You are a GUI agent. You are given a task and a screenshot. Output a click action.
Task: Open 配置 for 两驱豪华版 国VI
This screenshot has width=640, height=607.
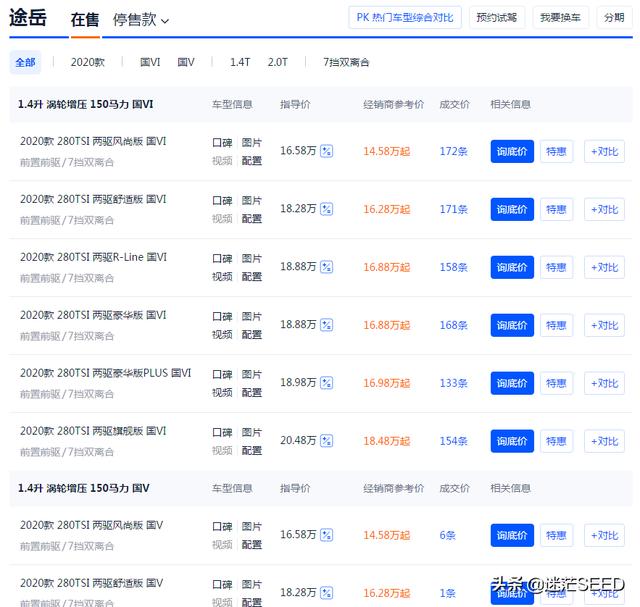[251, 335]
